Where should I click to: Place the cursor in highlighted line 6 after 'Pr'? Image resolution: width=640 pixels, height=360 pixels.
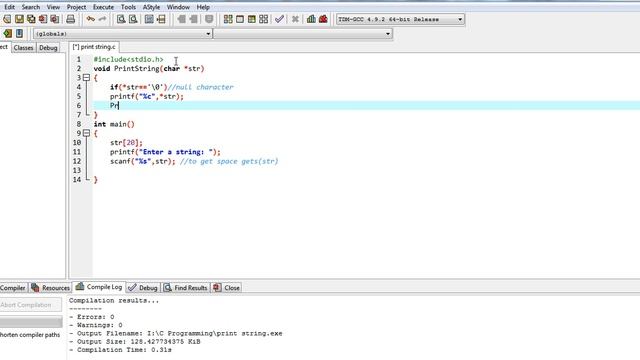(118, 106)
